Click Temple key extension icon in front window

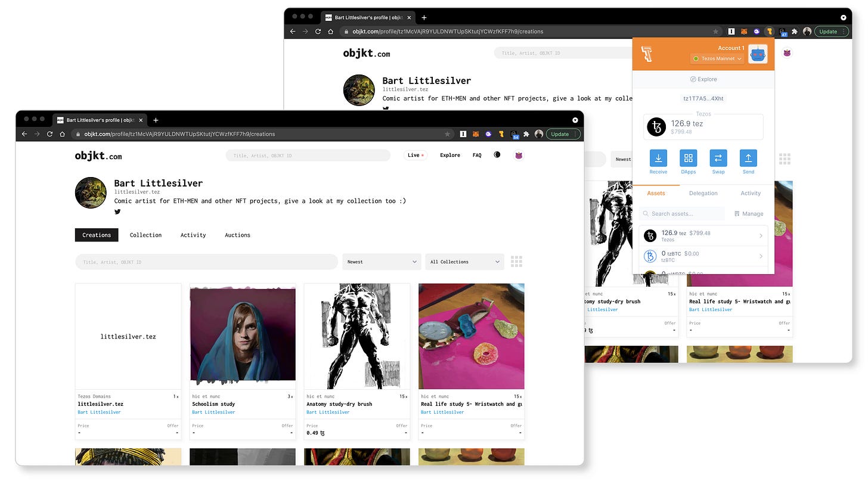pos(501,134)
